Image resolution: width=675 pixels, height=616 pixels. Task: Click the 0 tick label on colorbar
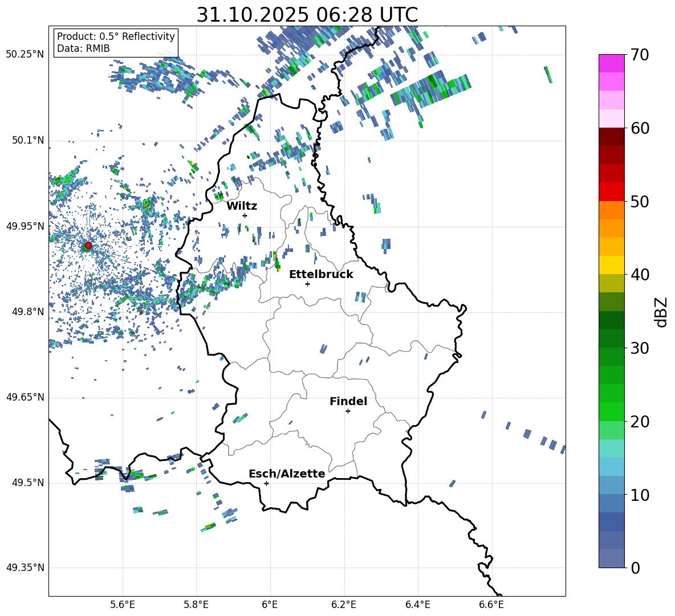point(635,568)
